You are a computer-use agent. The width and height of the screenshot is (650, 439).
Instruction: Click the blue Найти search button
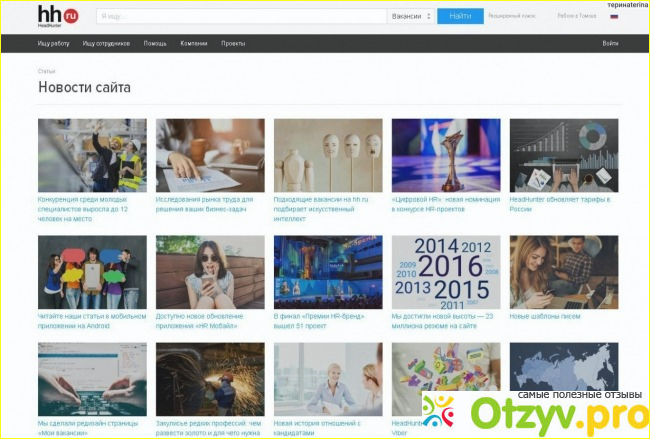click(x=460, y=16)
